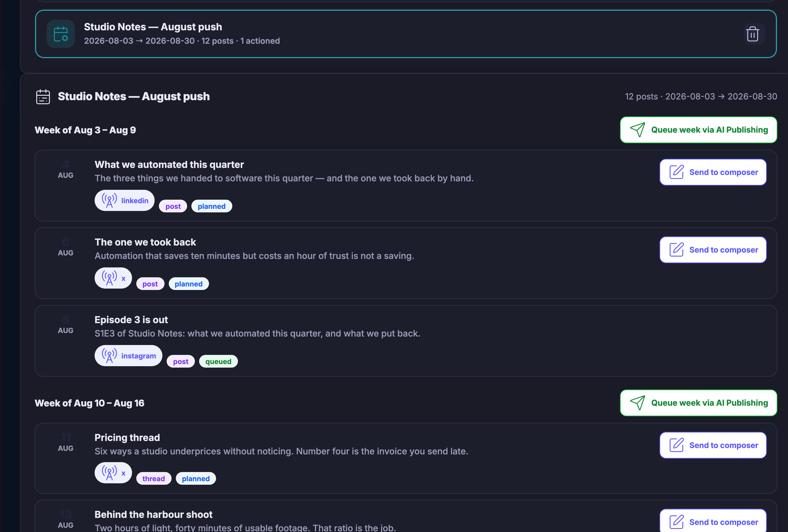
Task: Click the 'The three things we handed to software' description
Action: 284,178
